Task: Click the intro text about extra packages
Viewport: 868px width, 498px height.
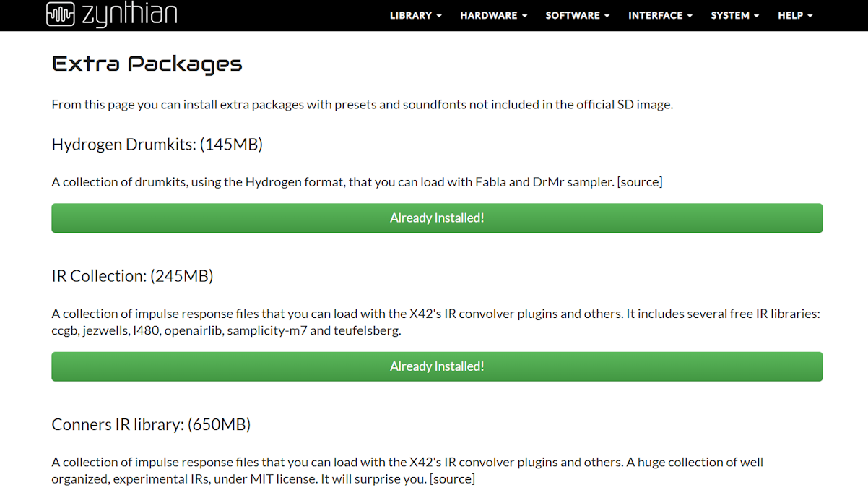Action: pos(362,105)
